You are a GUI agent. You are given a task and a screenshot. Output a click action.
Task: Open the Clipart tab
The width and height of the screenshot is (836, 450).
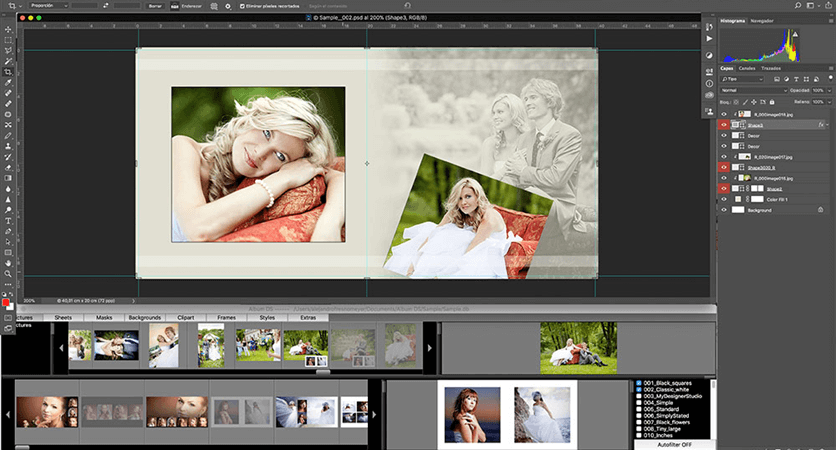[186, 317]
